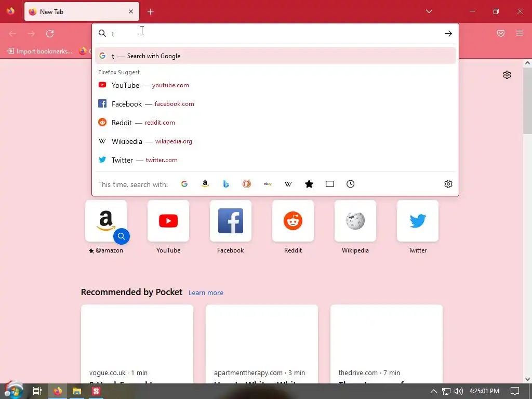Select YouTube youtube.com suggestion

(275, 85)
